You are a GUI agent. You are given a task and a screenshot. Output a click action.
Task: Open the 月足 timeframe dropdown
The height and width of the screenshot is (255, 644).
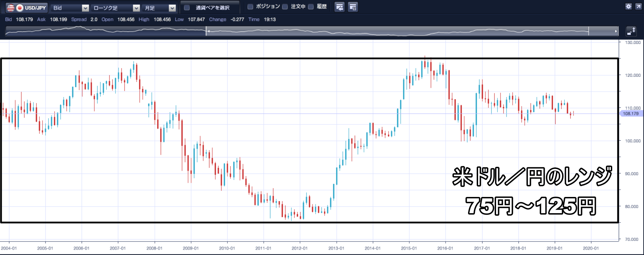(159, 8)
